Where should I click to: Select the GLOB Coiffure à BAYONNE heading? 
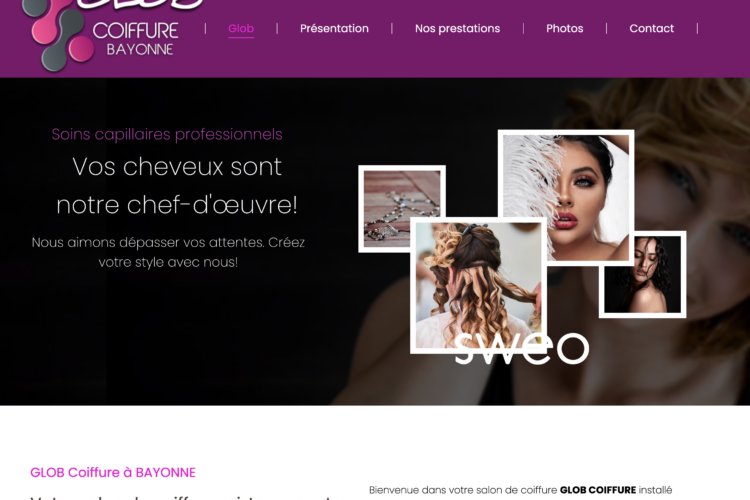(x=113, y=473)
